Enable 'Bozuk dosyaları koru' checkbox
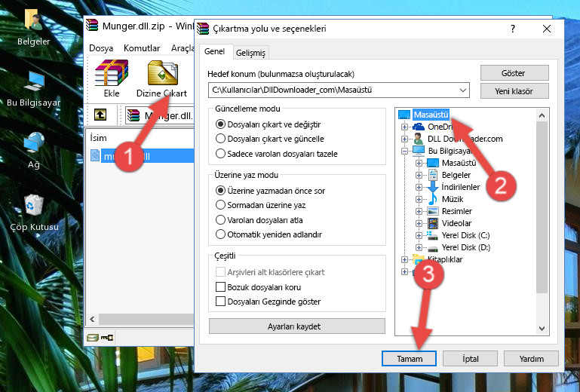580x392 pixels. (220, 287)
